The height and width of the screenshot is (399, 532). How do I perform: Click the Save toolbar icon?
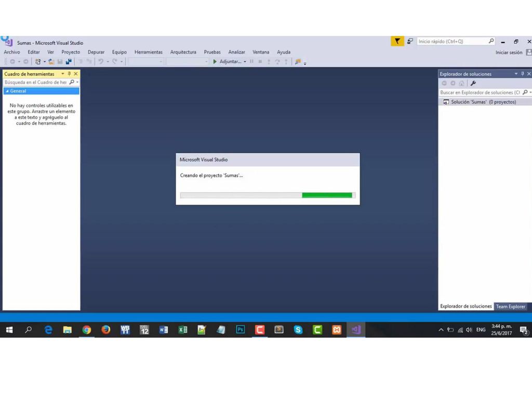click(60, 61)
